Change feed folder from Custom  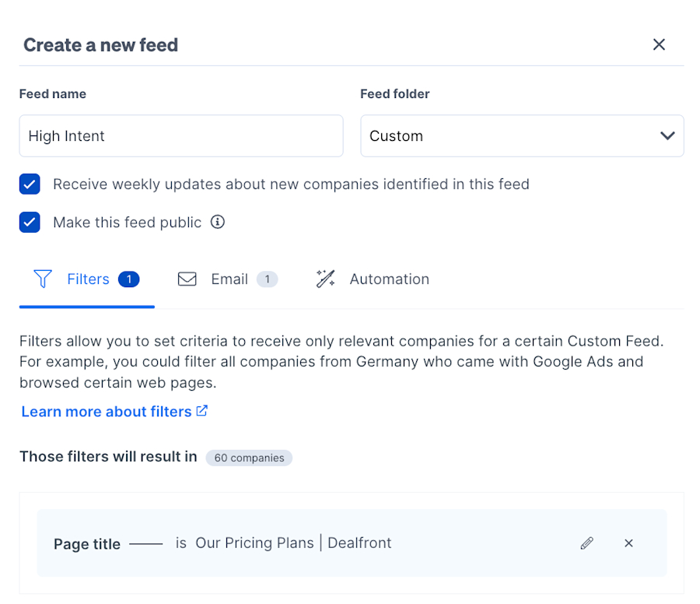[x=522, y=135]
